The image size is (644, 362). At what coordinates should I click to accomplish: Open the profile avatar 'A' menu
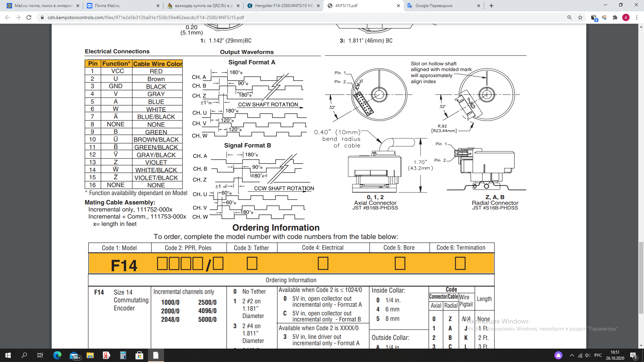pos(626,17)
